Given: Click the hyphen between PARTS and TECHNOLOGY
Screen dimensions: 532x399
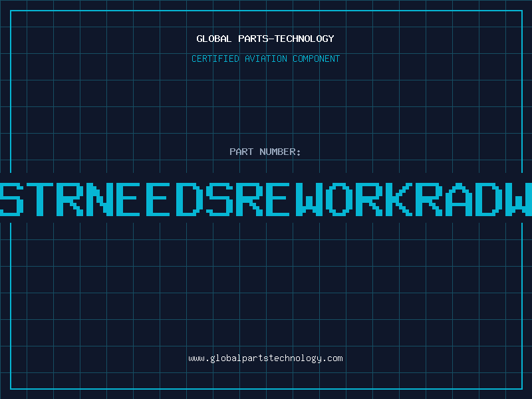Looking at the screenshot, I should tap(271, 39).
